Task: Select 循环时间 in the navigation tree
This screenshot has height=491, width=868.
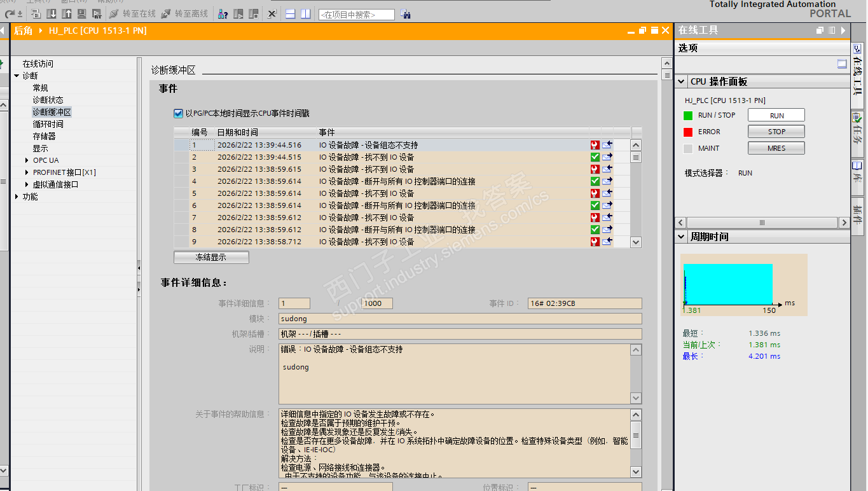Action: [48, 124]
